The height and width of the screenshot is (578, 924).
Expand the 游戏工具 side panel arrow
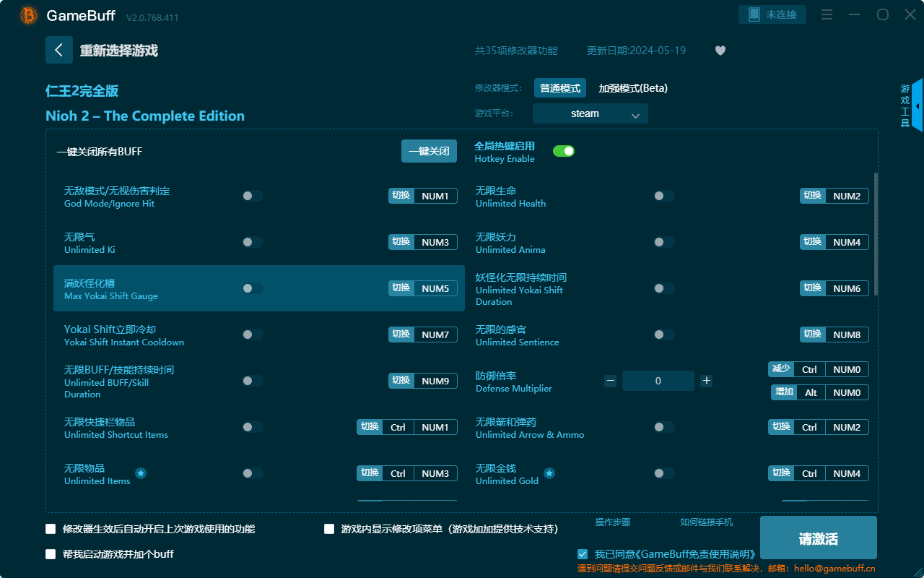coord(918,105)
